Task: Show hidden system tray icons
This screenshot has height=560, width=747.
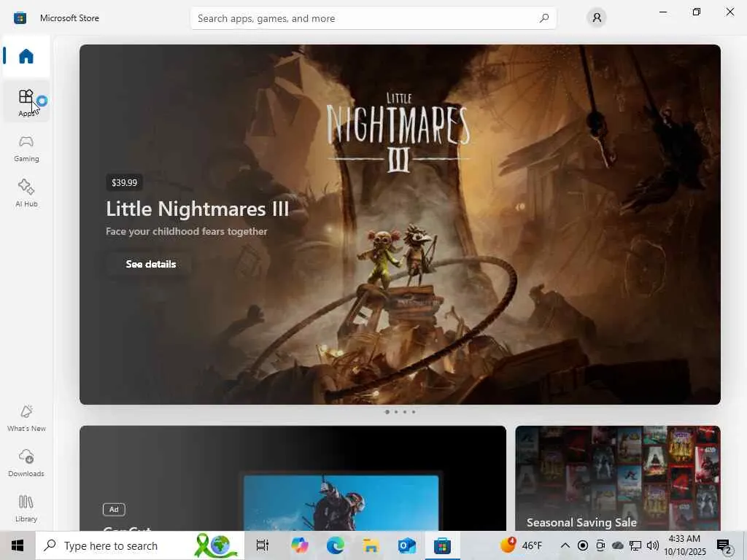Action: (565, 545)
